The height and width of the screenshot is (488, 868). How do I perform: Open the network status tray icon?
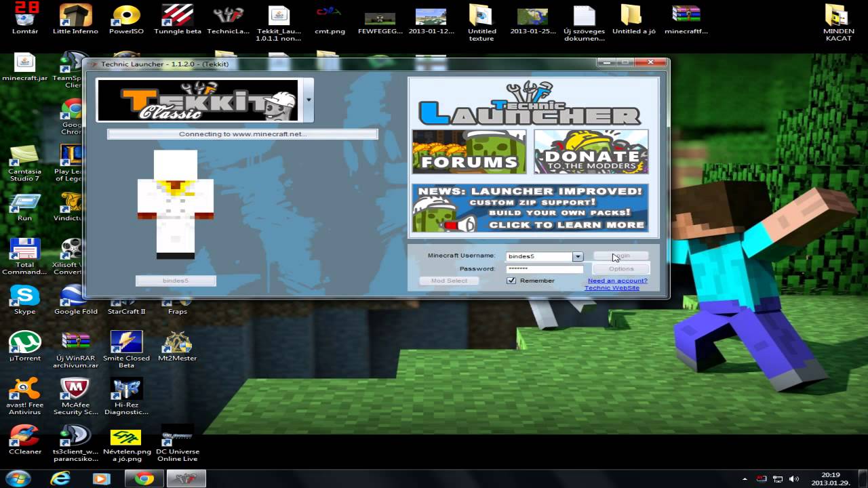tap(778, 479)
